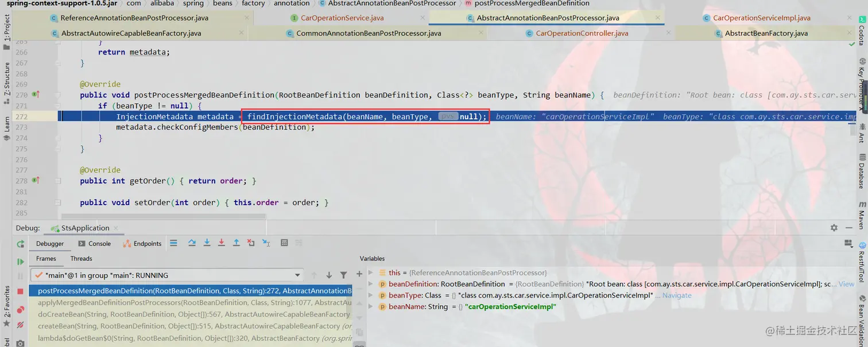The image size is (868, 347).
Task: Select the Frames tab
Action: tap(46, 259)
